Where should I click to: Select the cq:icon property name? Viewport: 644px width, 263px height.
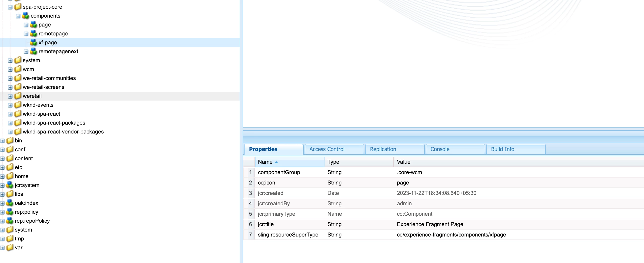pyautogui.click(x=266, y=183)
